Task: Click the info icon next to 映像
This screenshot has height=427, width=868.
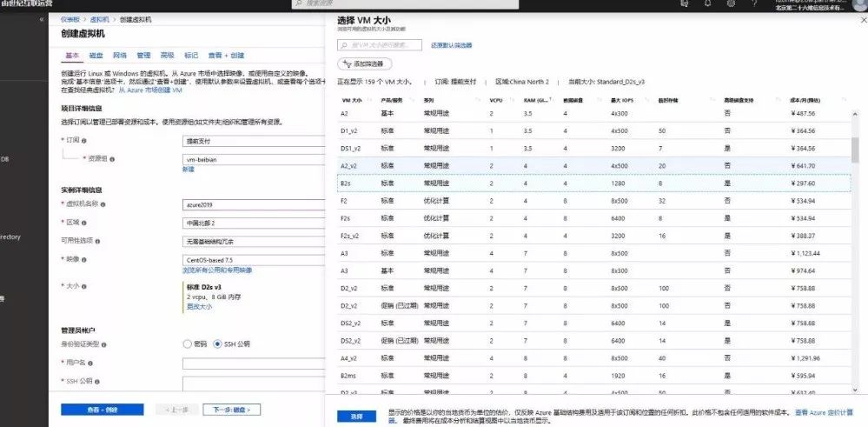Action: click(x=84, y=259)
